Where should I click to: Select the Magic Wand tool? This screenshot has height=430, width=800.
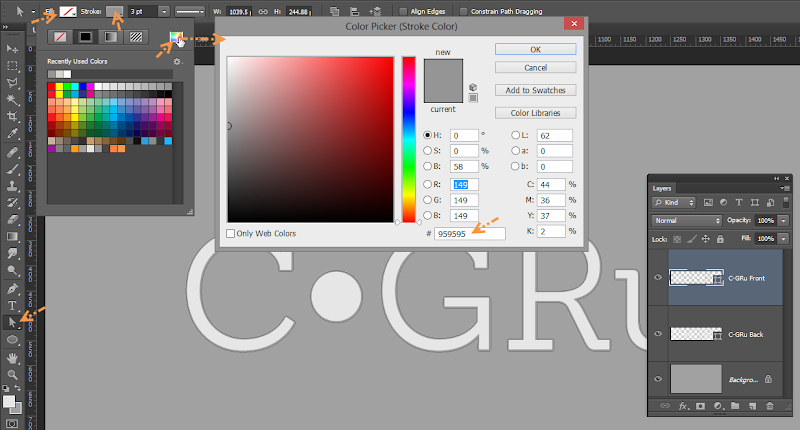(12, 99)
